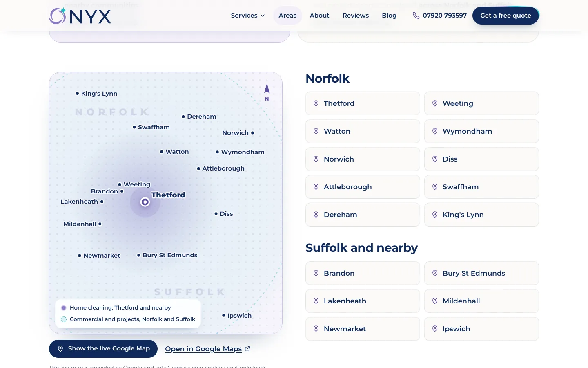This screenshot has width=588, height=368.
Task: Click the King's Lynn location pin icon in list
Action: pyautogui.click(x=435, y=215)
